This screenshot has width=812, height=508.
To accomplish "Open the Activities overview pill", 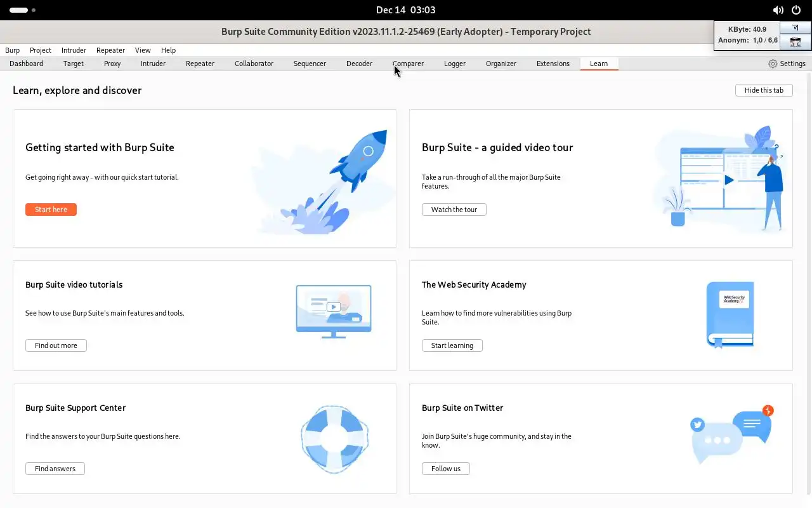I will click(22, 10).
